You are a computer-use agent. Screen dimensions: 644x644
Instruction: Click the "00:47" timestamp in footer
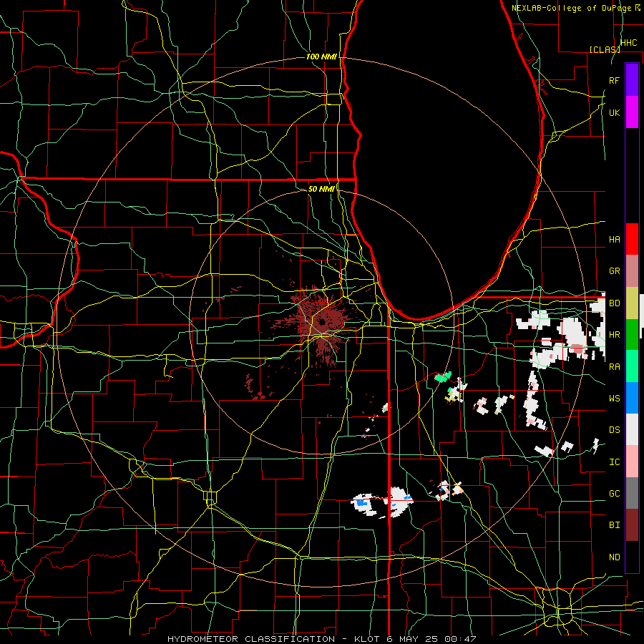coord(459,639)
